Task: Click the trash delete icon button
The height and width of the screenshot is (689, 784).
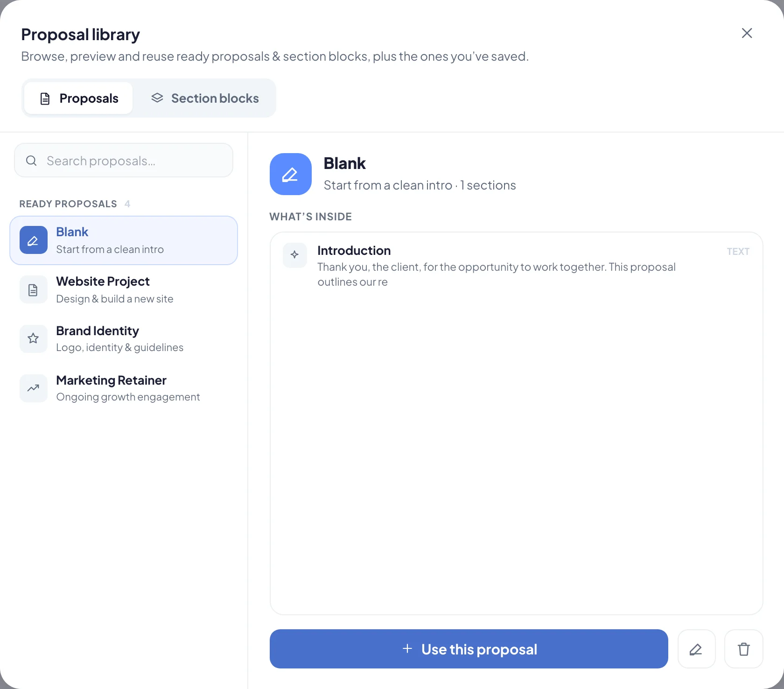Action: (744, 649)
